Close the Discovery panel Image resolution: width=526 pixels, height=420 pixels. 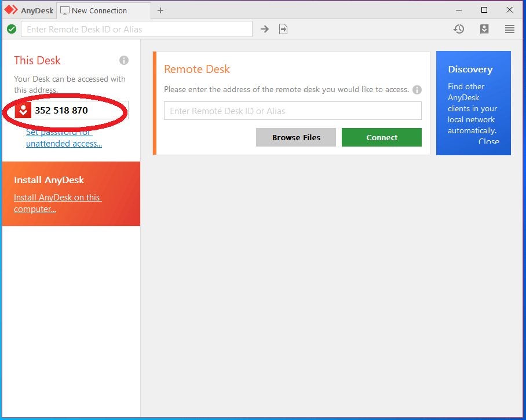[x=488, y=141]
